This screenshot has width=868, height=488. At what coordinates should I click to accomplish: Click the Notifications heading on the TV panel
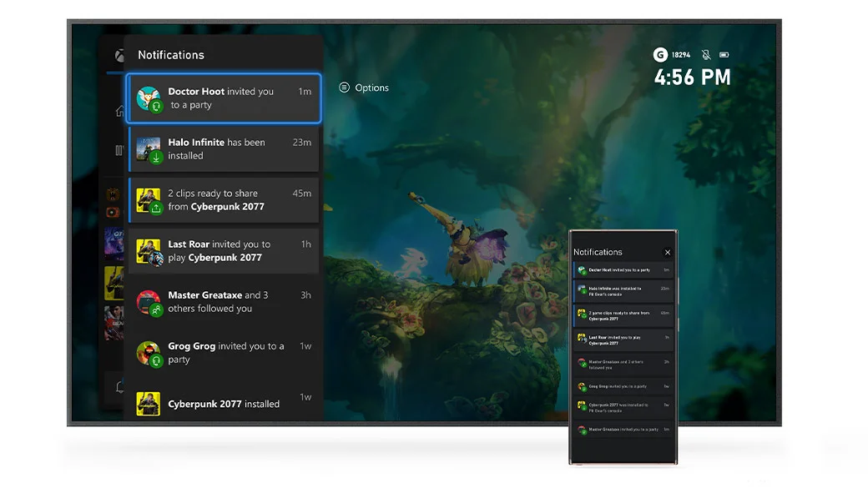coord(171,55)
